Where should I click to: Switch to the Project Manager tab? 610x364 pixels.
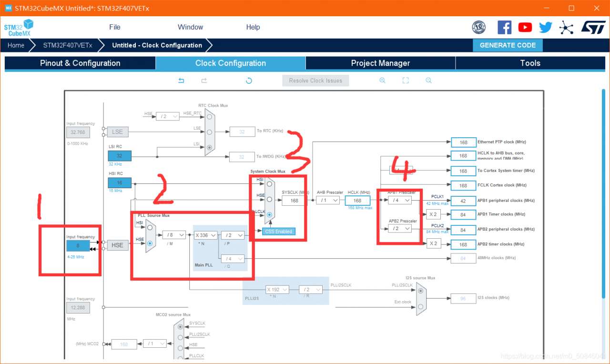(380, 63)
